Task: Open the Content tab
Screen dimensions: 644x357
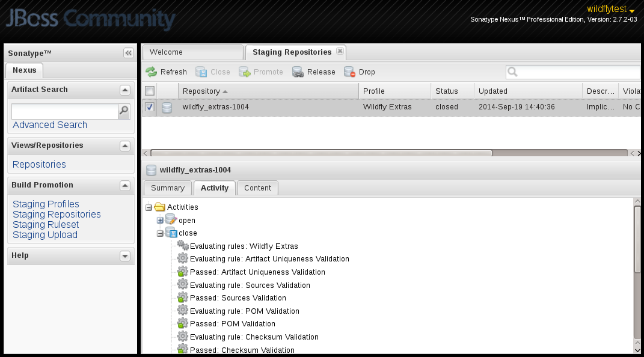Action: coord(257,188)
